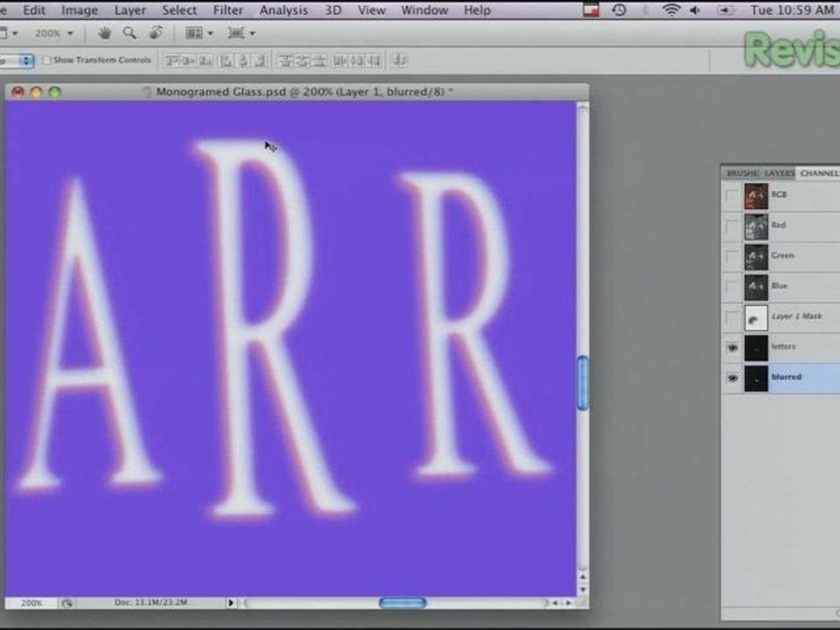Click the 200% zoom field in status bar
The image size is (840, 630).
point(31,603)
